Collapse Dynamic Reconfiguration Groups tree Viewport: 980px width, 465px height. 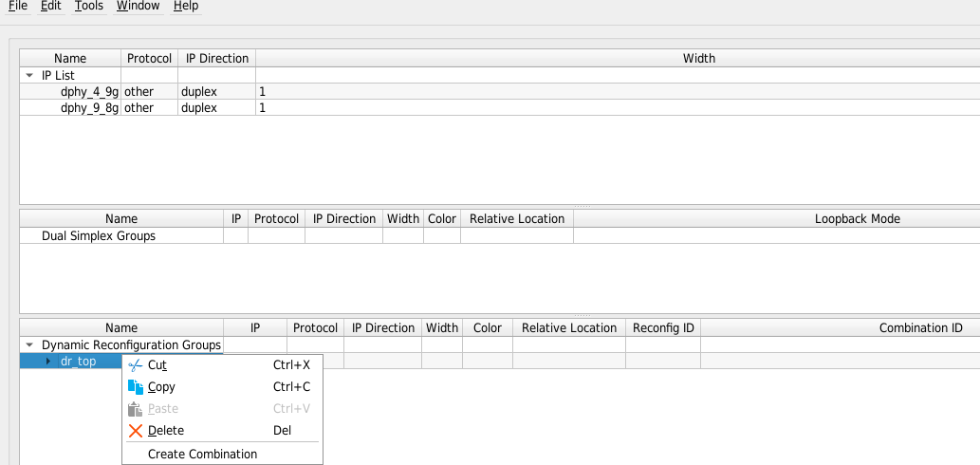pos(29,345)
